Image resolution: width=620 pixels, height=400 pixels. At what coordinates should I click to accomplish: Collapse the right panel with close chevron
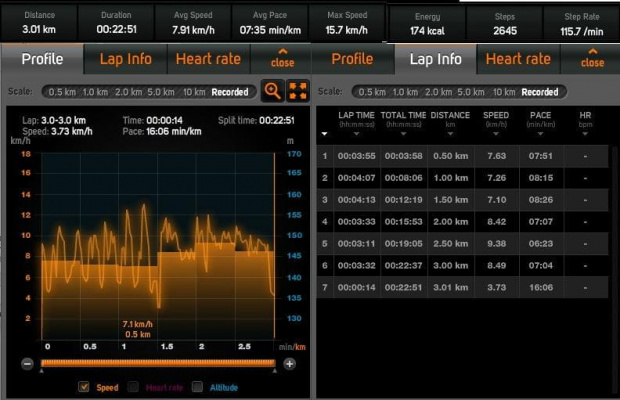pos(592,57)
